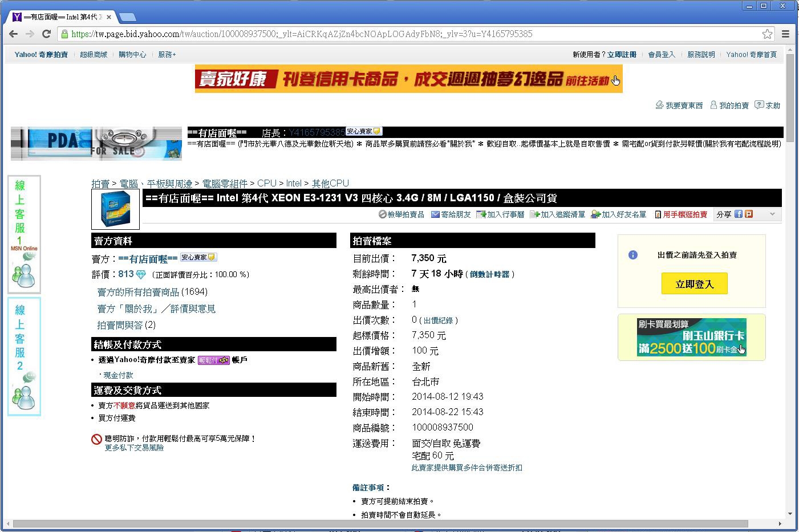The height and width of the screenshot is (532, 799).
Task: Click the vertical scrollbar down arrow
Action: (x=790, y=514)
